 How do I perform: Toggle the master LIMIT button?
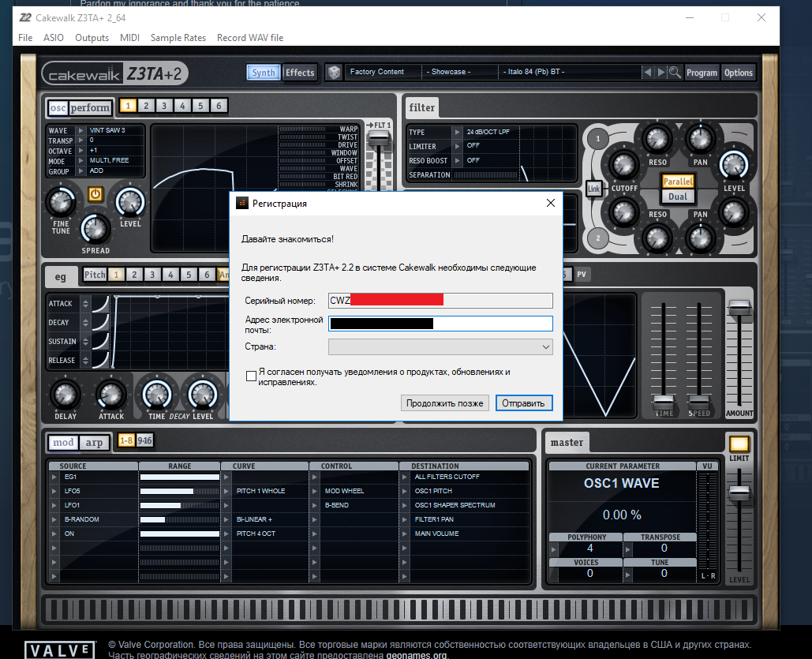(x=739, y=444)
